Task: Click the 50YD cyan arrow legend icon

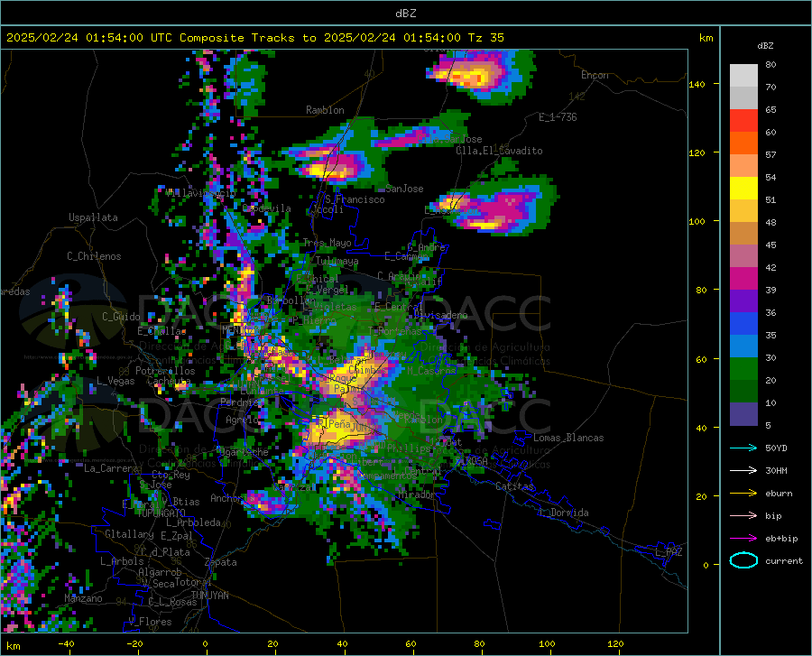Action: click(x=743, y=448)
